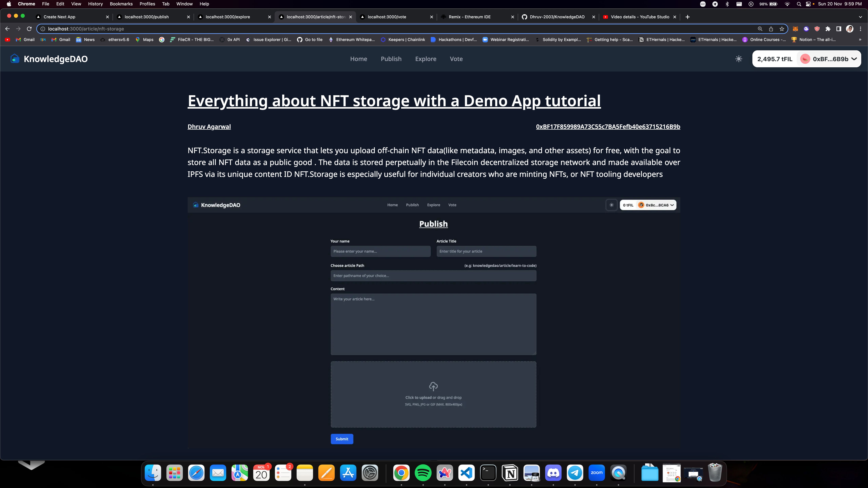The height and width of the screenshot is (488, 868).
Task: Select the Vote navigation tab
Action: point(456,58)
